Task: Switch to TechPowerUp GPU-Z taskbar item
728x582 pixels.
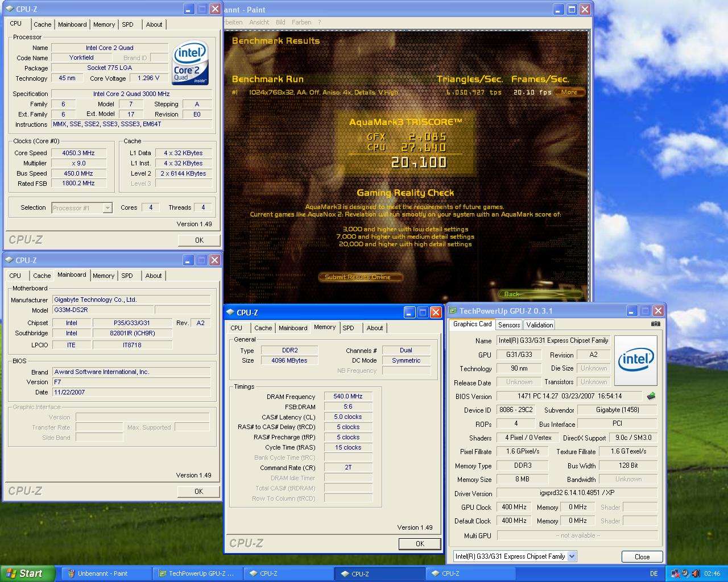Action: pyautogui.click(x=198, y=573)
